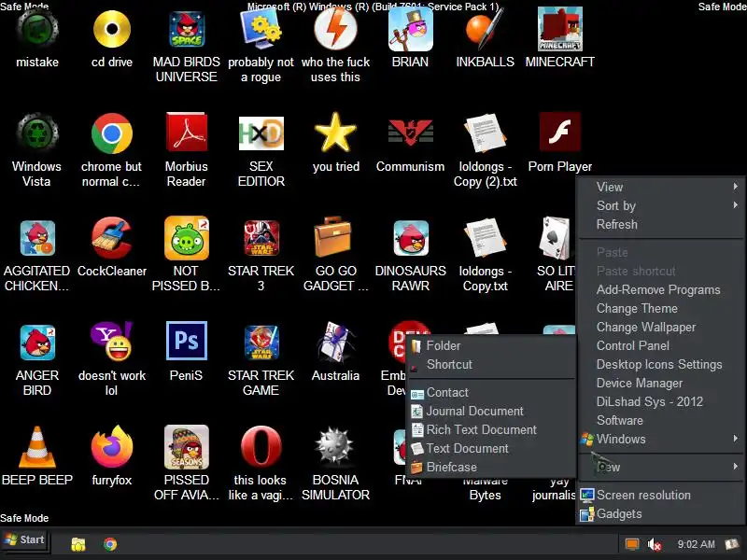Select Briefcase in the New submenu
Screen dimensions: 747x560
pos(492,467)
